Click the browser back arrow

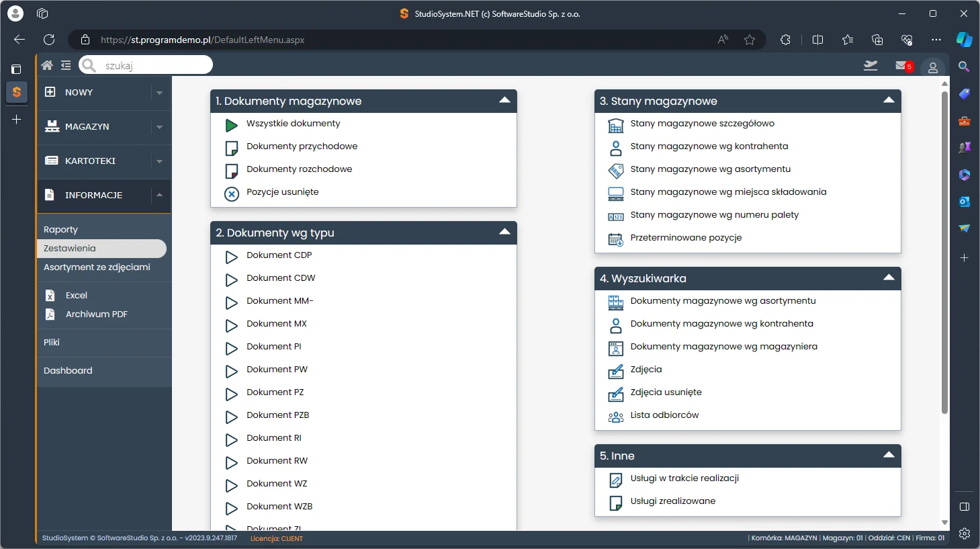click(x=19, y=40)
